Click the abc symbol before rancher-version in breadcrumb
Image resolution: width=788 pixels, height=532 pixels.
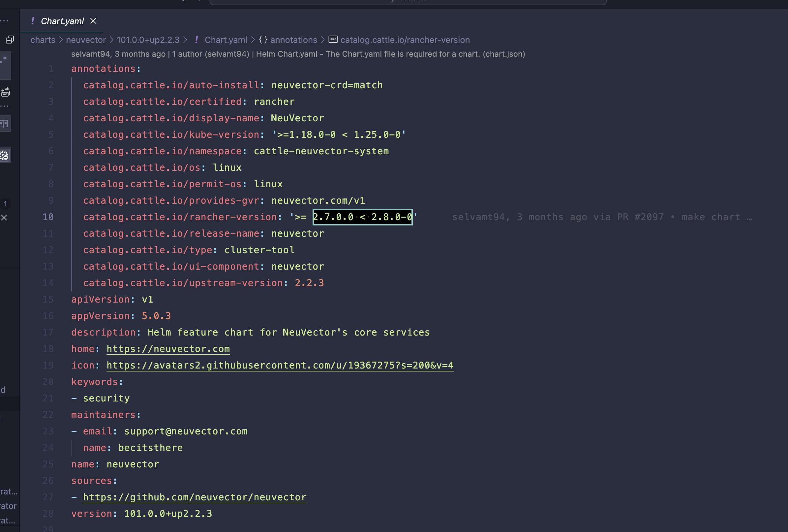[333, 39]
